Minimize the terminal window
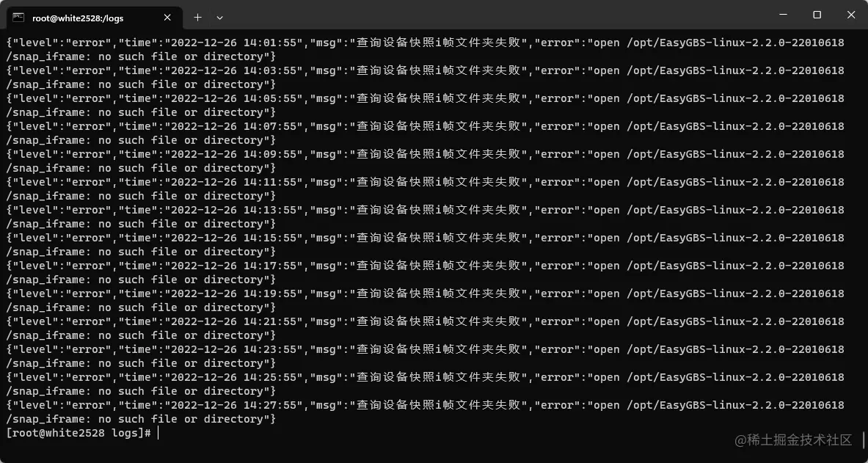This screenshot has width=868, height=463. click(x=783, y=15)
